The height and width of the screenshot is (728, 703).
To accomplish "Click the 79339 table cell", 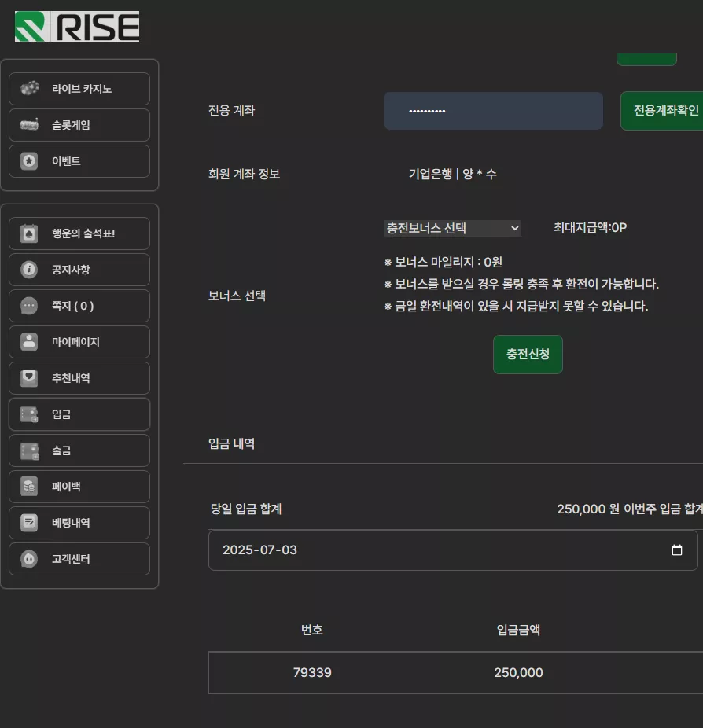I will pos(312,672).
